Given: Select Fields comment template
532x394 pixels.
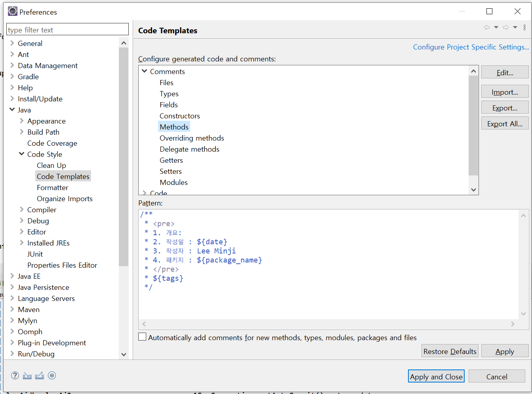Looking at the screenshot, I should (169, 105).
